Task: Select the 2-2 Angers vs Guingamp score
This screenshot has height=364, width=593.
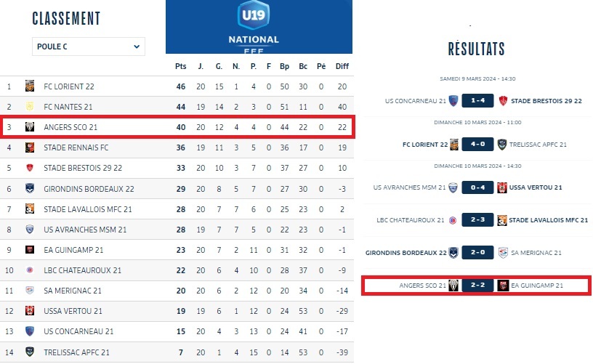Action: coord(477,286)
